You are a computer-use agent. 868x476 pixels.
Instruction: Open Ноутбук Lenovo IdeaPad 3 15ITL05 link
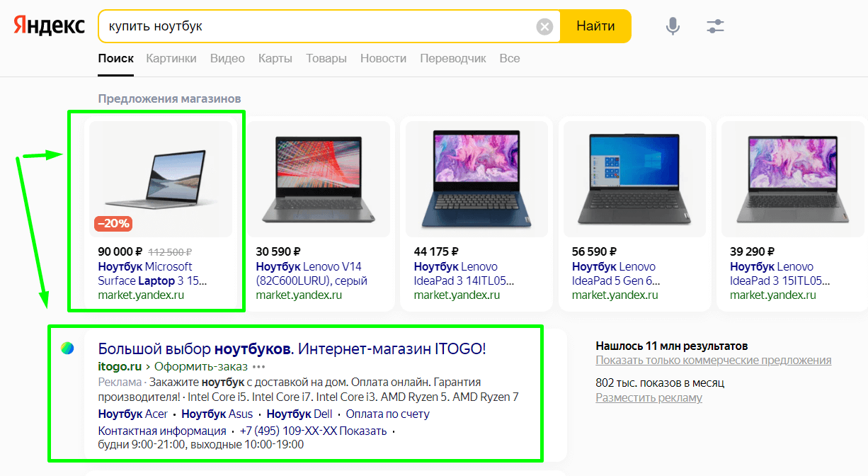pyautogui.click(x=781, y=273)
